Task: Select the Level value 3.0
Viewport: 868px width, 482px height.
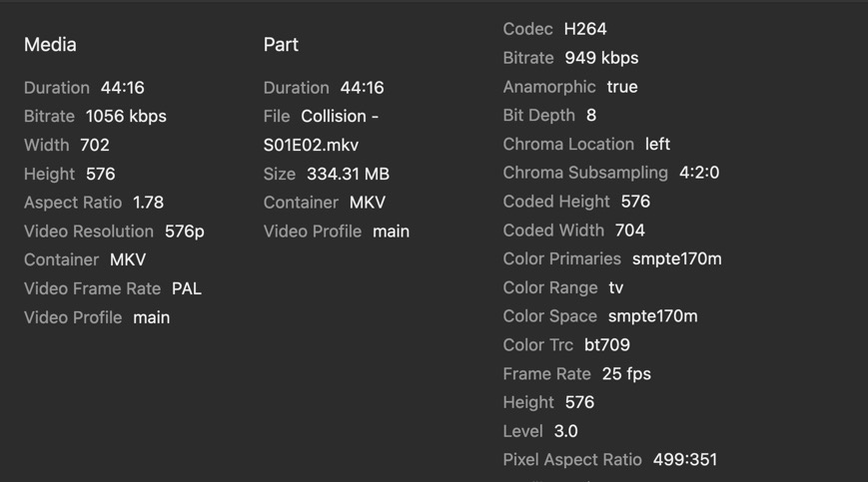Action: [566, 432]
